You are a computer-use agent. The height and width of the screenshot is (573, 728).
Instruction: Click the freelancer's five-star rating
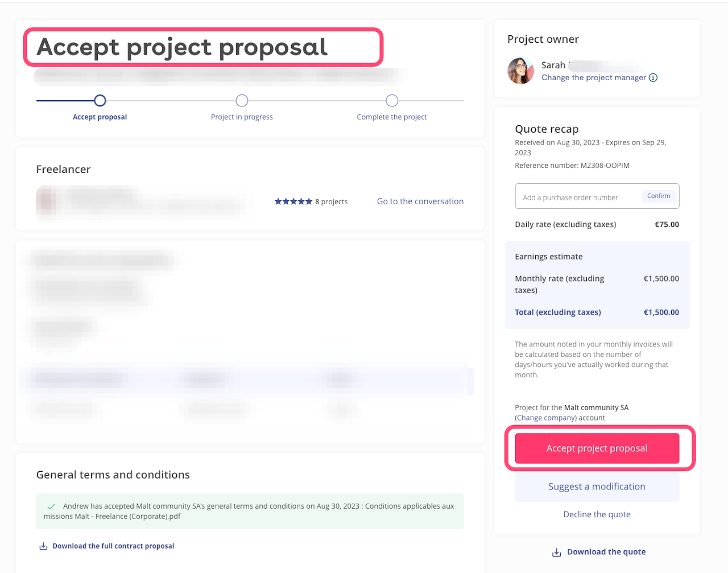pos(293,201)
